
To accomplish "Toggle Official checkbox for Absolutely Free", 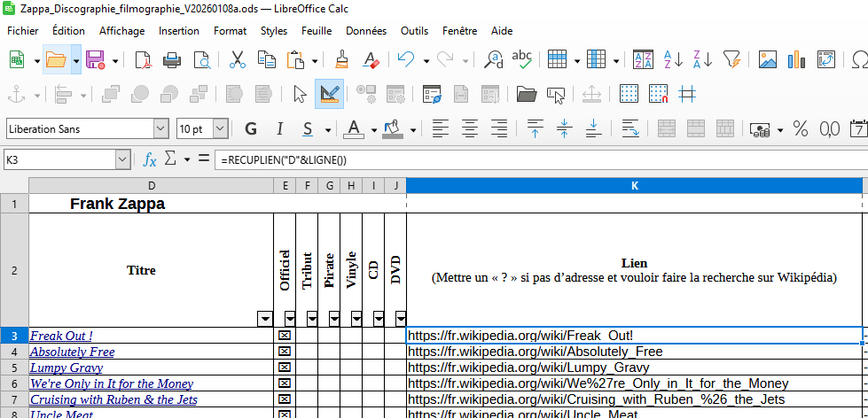I will pyautogui.click(x=284, y=352).
